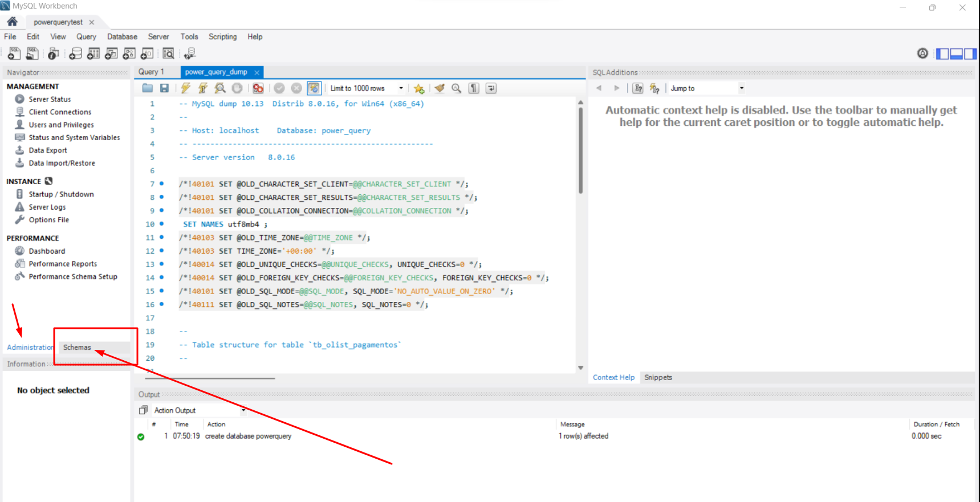Open Status and System Variables
Image resolution: width=980 pixels, height=502 pixels.
click(74, 137)
